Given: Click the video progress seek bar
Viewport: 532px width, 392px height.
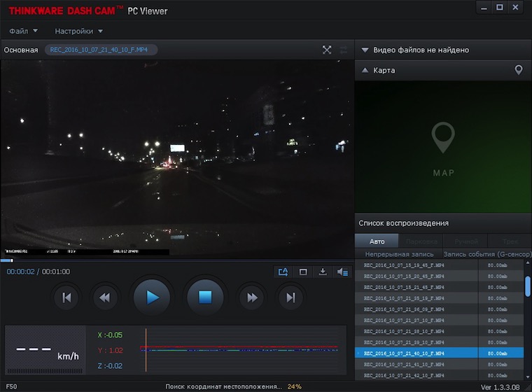Looking at the screenshot, I should pyautogui.click(x=175, y=260).
